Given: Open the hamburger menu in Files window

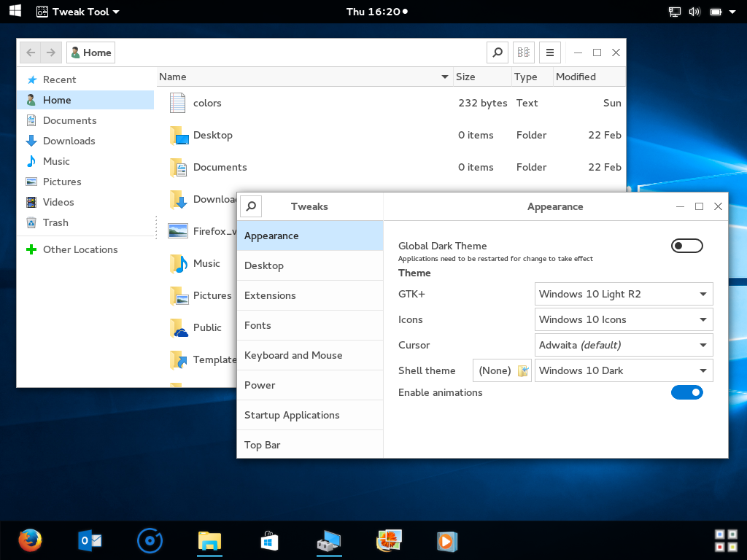Looking at the screenshot, I should click(x=550, y=52).
